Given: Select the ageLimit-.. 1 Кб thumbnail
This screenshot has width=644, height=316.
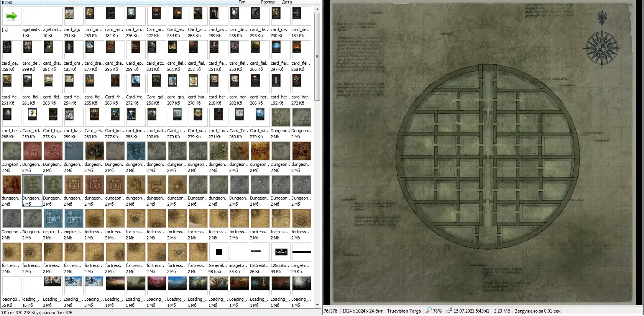Looking at the screenshot, I should tap(33, 16).
